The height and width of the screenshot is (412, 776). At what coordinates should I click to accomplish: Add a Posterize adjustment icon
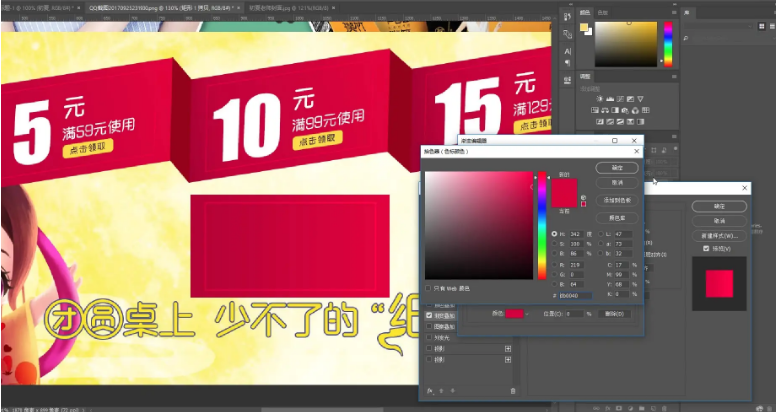(610, 122)
